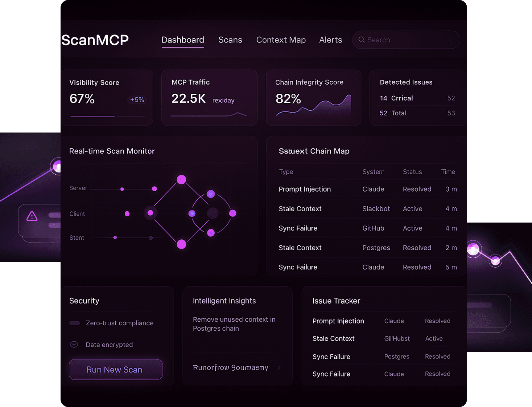The width and height of the screenshot is (532, 407).
Task: Sort by the Status column header
Action: [x=412, y=172]
